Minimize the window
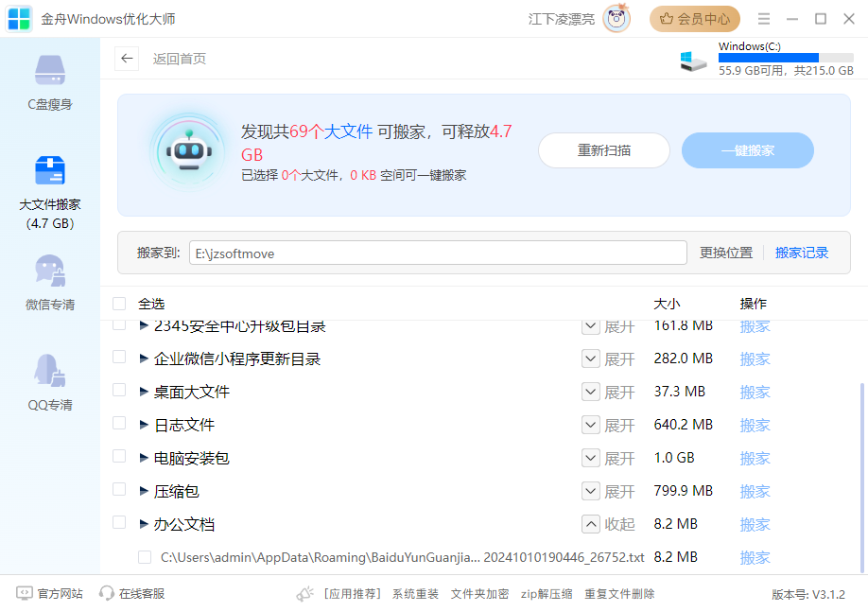The height and width of the screenshot is (612, 868). tap(792, 19)
